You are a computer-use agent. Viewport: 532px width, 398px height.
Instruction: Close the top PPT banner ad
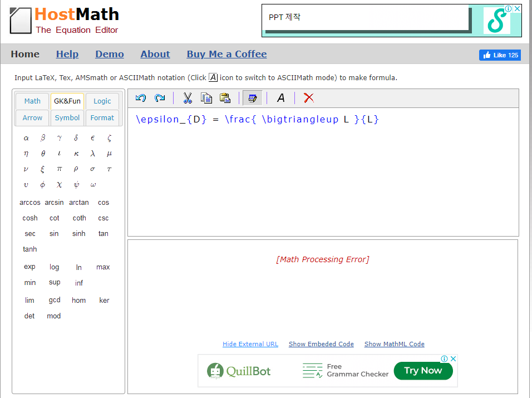pos(517,8)
